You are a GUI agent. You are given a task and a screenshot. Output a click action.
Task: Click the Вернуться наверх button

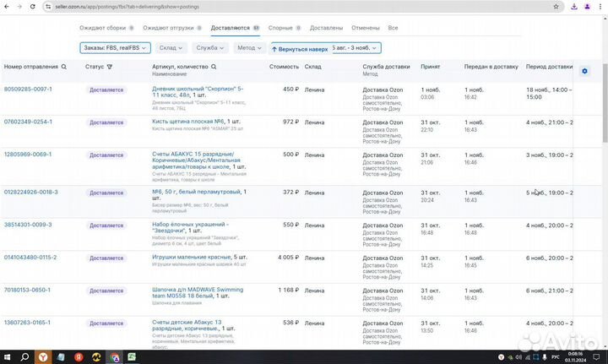299,49
